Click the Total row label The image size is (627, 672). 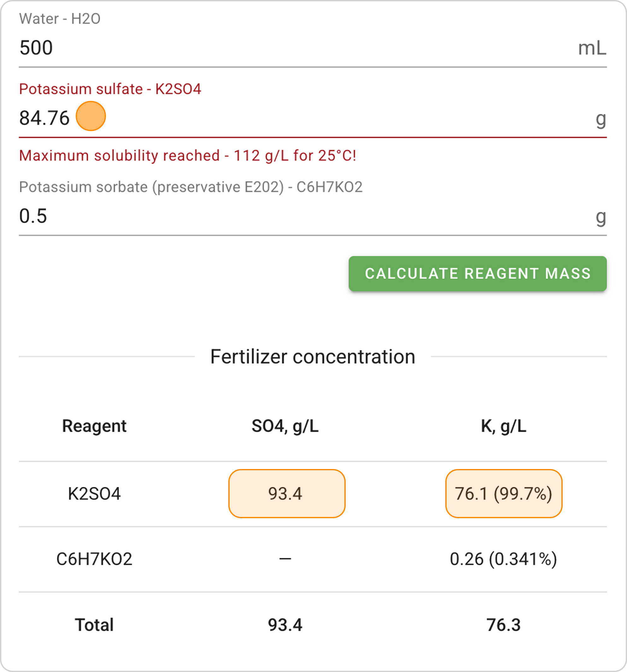click(x=94, y=624)
